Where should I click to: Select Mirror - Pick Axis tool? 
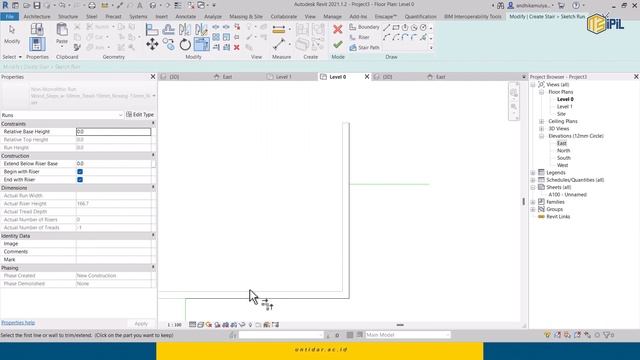click(184, 29)
